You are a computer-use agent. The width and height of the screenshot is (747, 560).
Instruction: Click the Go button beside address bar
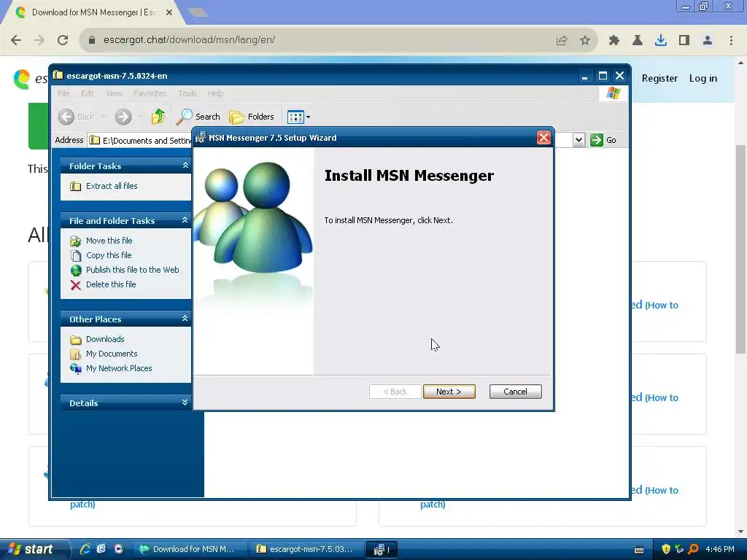[x=603, y=140]
